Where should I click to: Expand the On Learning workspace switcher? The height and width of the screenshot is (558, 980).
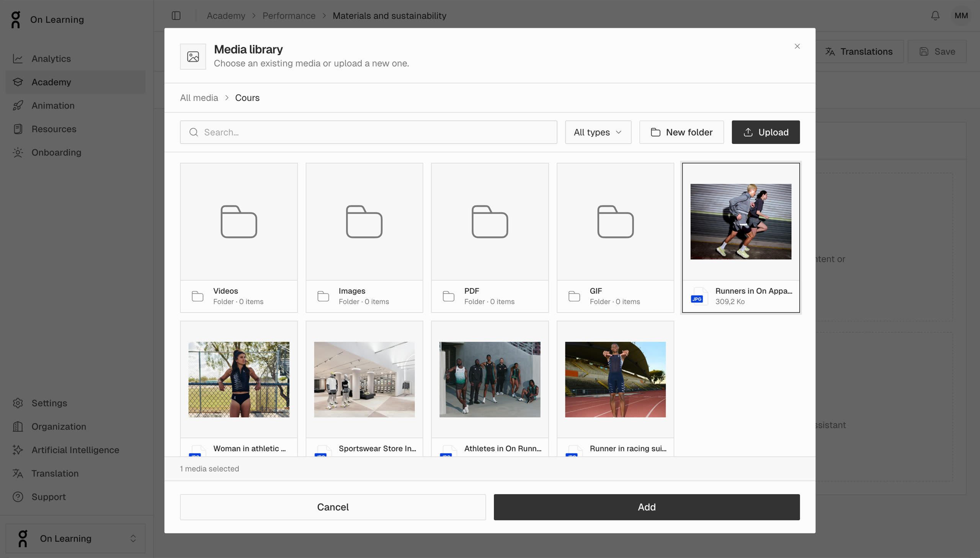[x=75, y=538]
